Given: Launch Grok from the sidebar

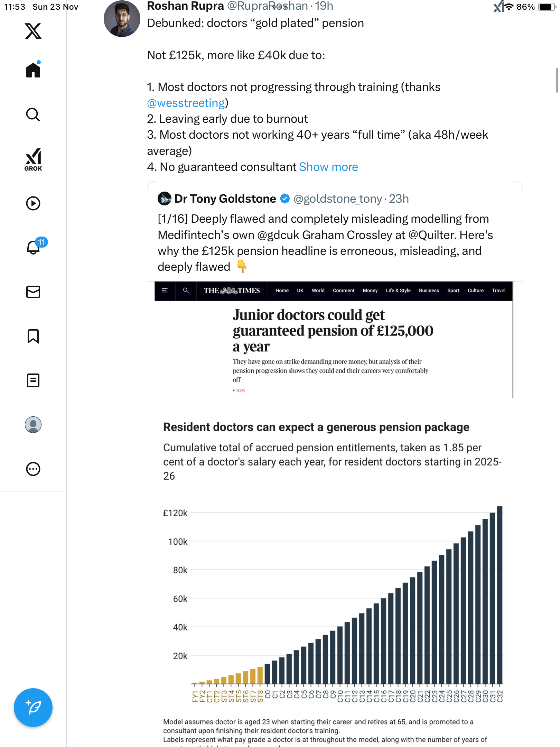Looking at the screenshot, I should (33, 159).
